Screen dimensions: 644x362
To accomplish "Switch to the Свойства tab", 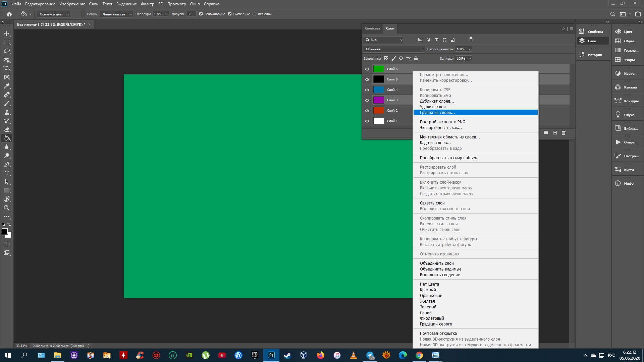I will coord(372,28).
